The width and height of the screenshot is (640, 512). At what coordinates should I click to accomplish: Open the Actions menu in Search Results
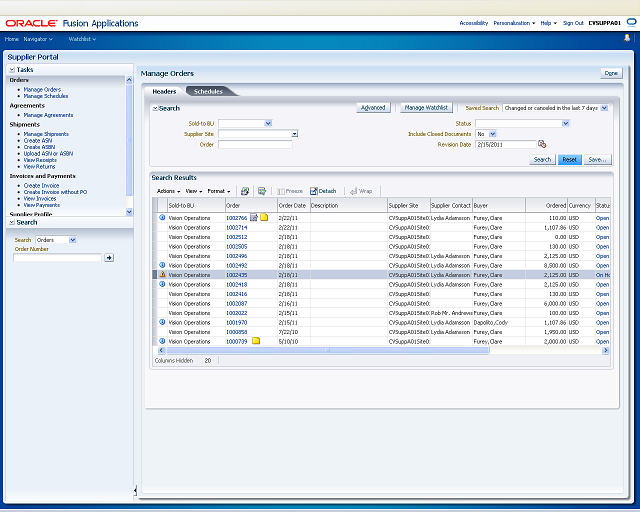[168, 191]
